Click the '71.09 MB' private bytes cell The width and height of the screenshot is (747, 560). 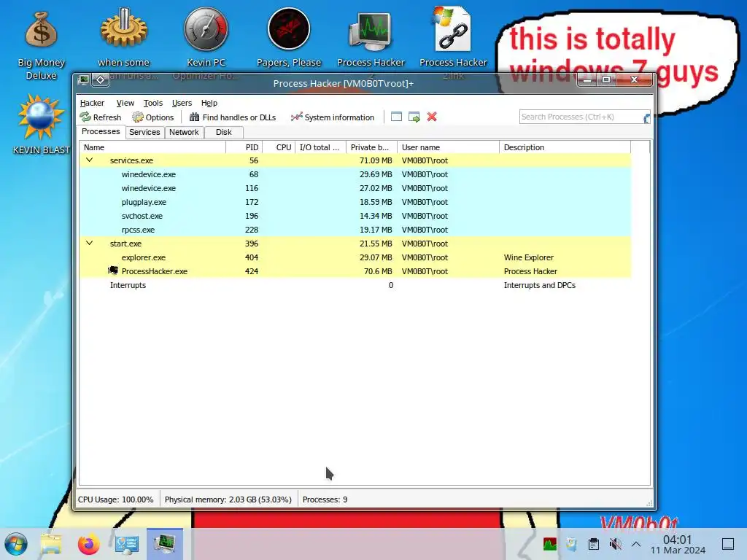point(376,160)
